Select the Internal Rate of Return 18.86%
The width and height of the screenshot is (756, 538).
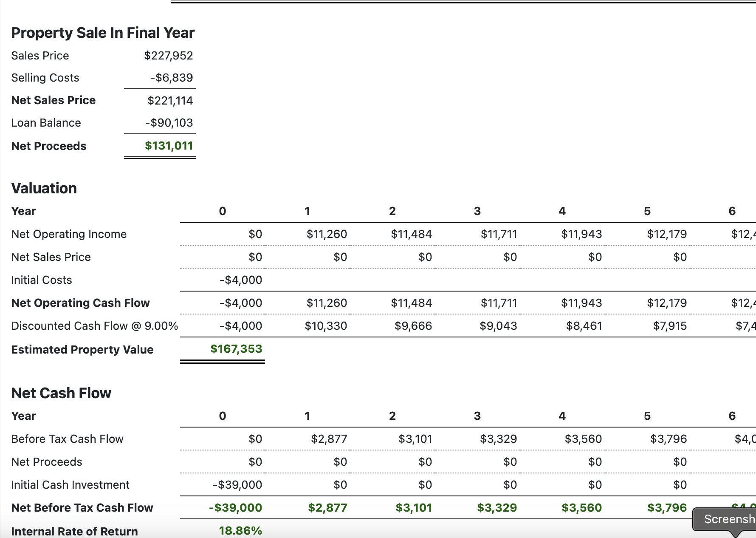pos(240,531)
